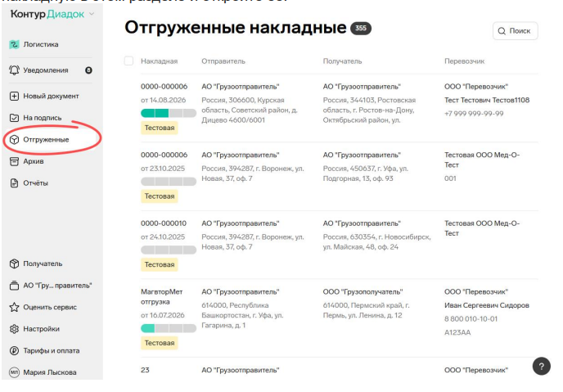Click phone number +7 999 999-99-99
This screenshot has width=563, height=392.
474,114
